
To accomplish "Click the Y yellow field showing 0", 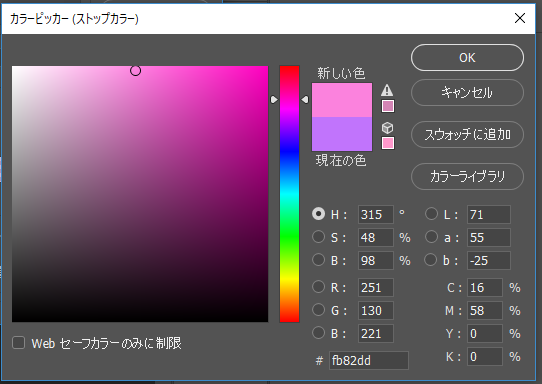I will click(485, 334).
